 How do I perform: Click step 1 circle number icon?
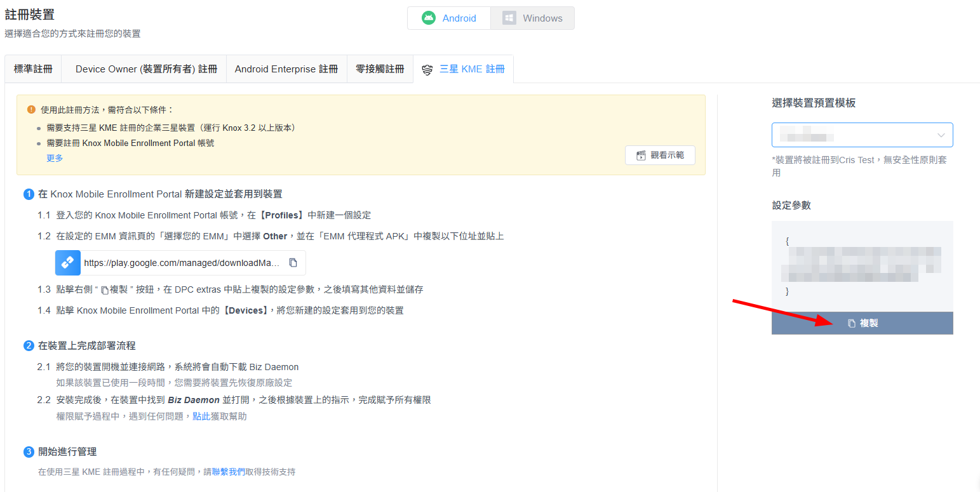coord(29,194)
